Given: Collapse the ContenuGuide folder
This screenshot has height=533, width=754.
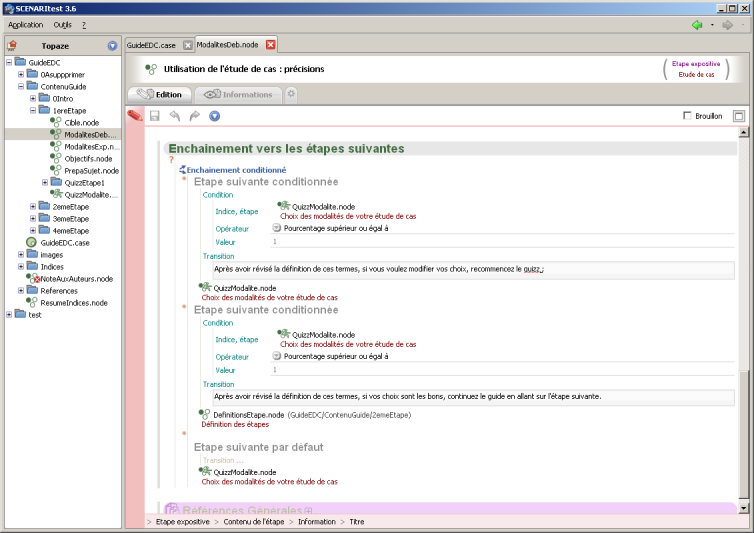Looking at the screenshot, I should click(20, 86).
